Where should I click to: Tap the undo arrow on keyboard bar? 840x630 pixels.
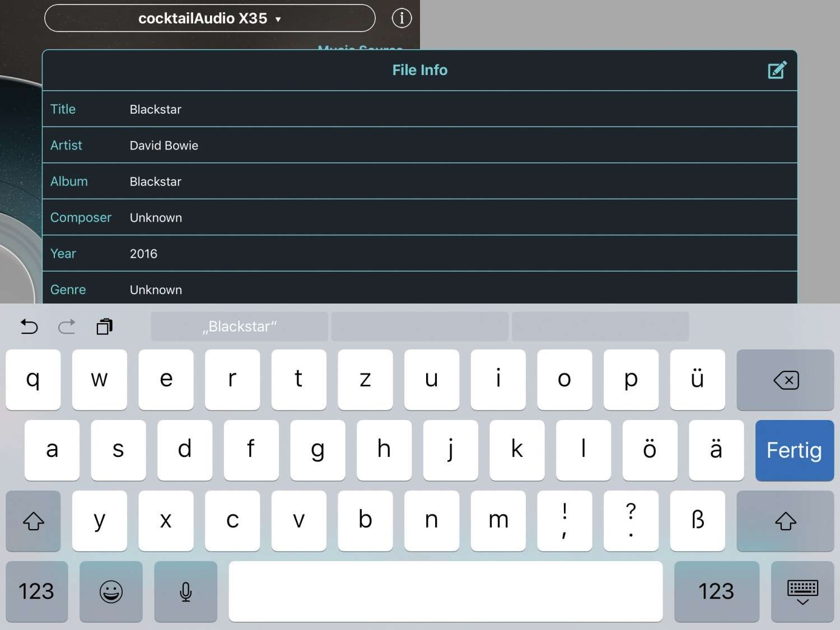tap(29, 326)
